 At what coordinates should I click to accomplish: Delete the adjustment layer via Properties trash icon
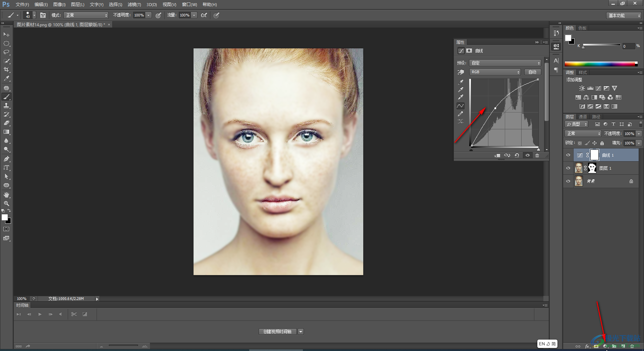pos(537,155)
